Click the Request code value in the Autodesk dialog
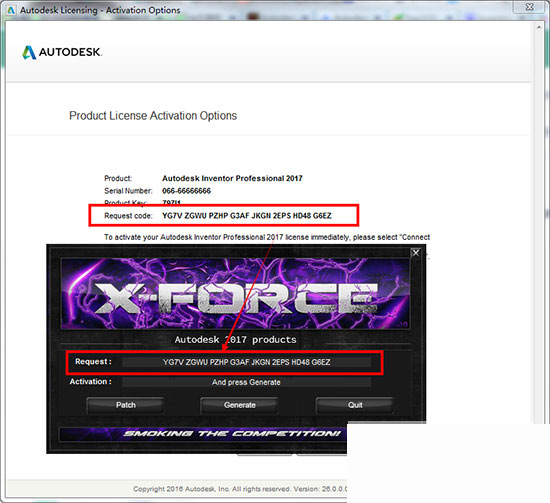 [247, 215]
